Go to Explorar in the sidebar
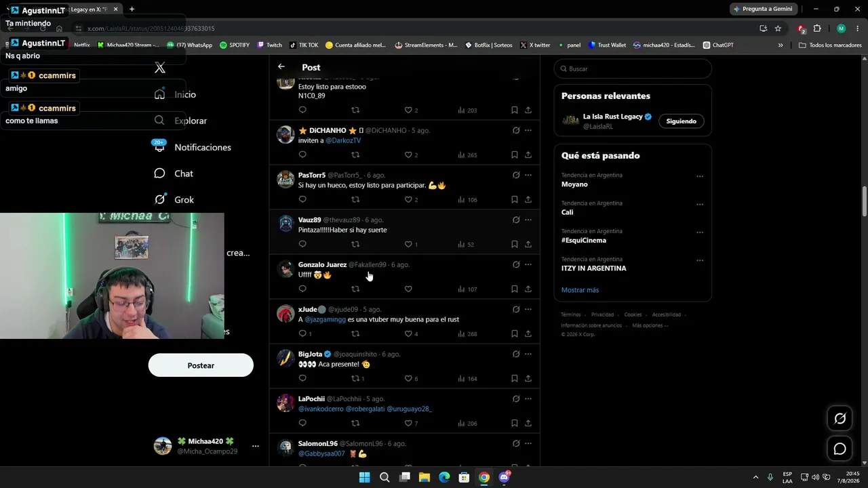868x488 pixels. [180, 121]
